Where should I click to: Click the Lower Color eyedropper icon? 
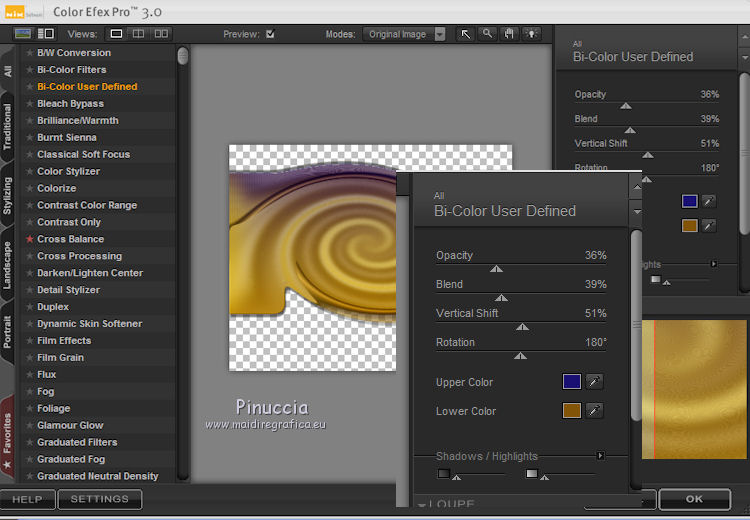595,411
